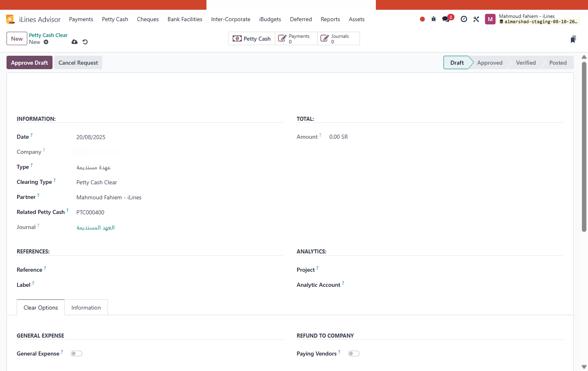Click the help tooltip beside Amount

(x=320, y=135)
